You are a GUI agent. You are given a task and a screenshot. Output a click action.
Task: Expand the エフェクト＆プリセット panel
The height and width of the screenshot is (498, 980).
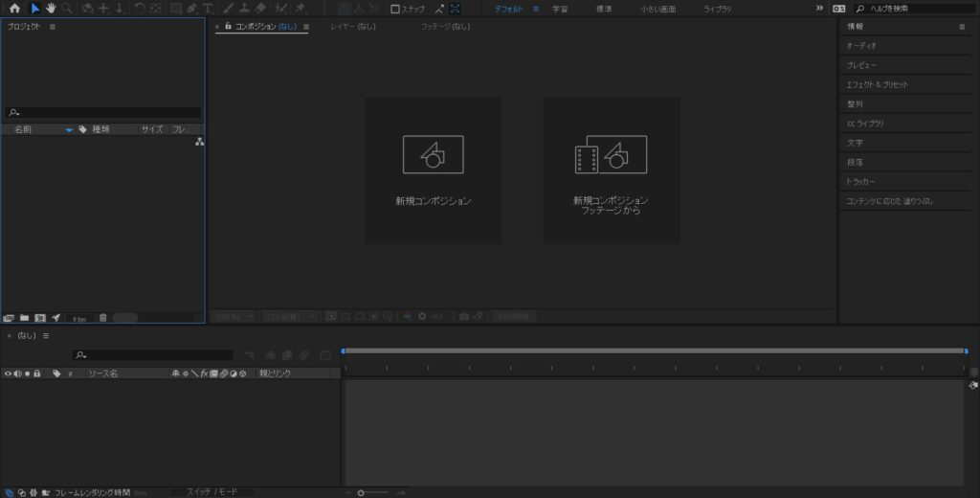click(877, 84)
